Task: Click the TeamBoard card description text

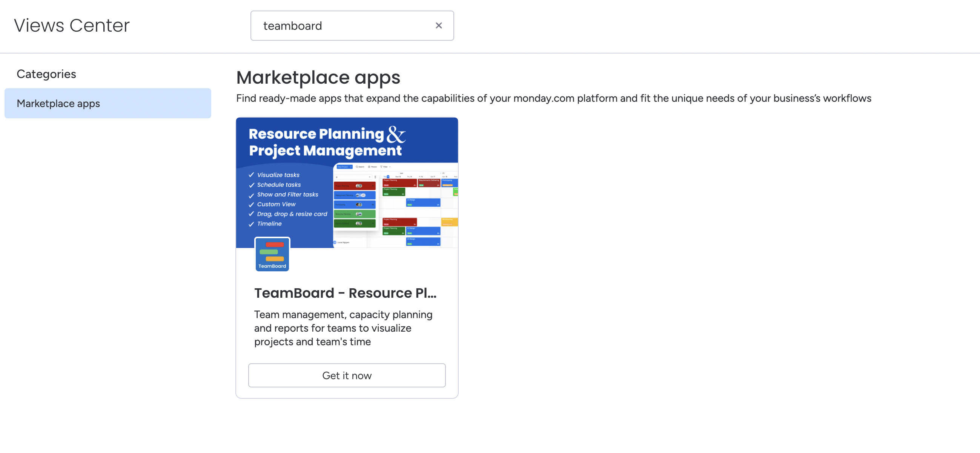Action: click(x=343, y=328)
